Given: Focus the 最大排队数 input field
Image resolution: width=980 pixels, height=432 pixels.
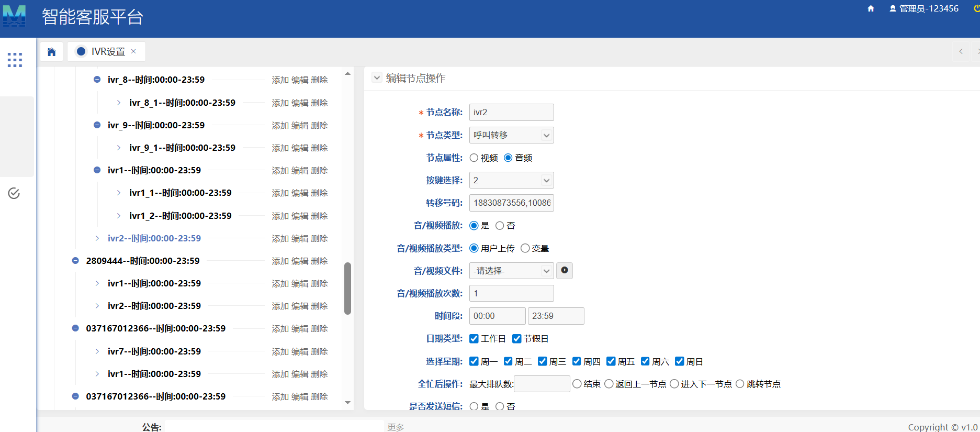Looking at the screenshot, I should tap(542, 384).
